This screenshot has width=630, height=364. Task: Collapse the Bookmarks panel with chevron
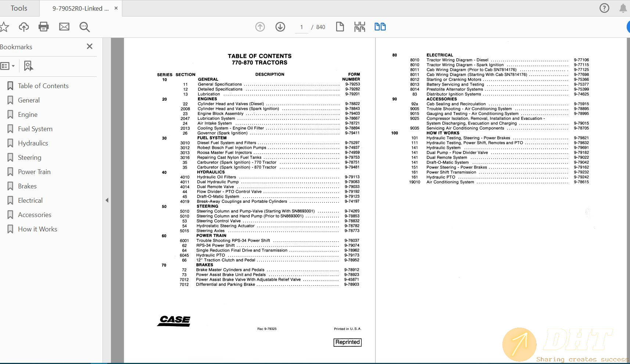click(107, 200)
